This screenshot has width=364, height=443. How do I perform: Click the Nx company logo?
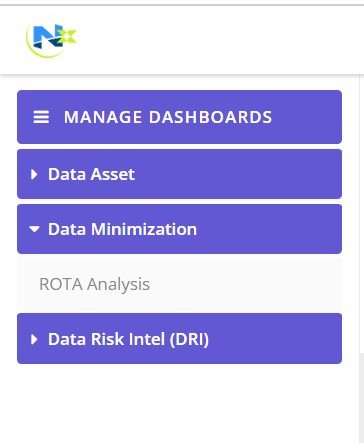click(x=51, y=40)
